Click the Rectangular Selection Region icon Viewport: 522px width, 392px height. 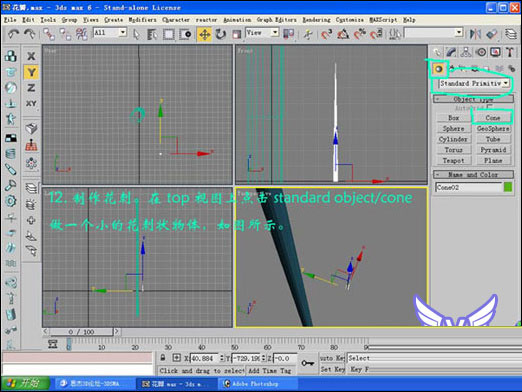[169, 34]
